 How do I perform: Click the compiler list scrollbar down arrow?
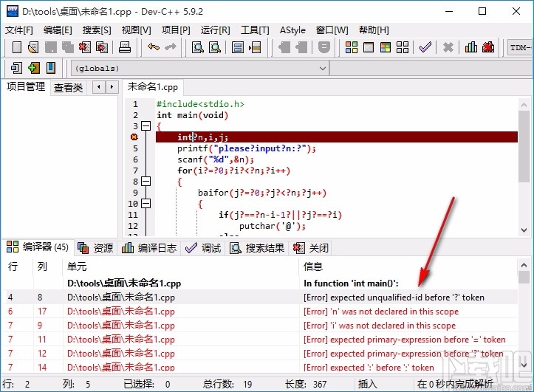pyautogui.click(x=524, y=365)
